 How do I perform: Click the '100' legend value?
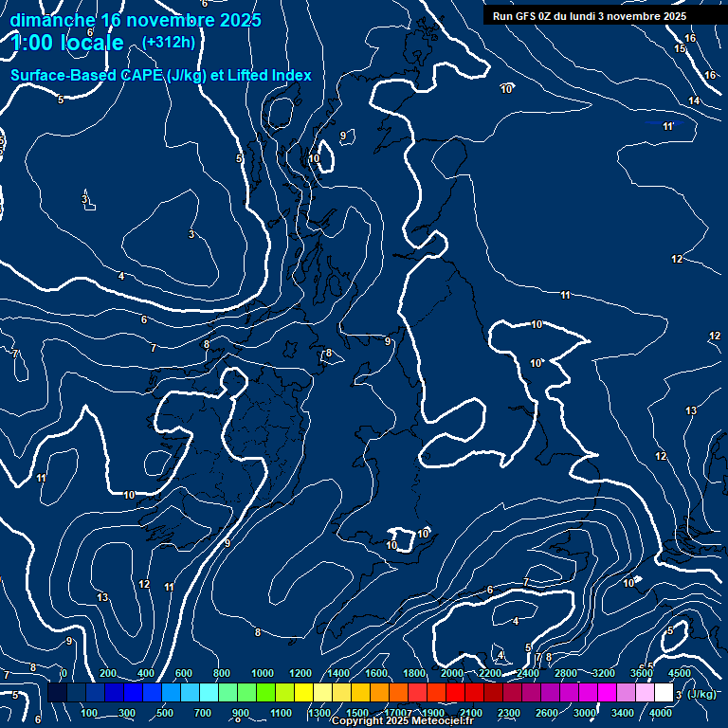pos(89,713)
